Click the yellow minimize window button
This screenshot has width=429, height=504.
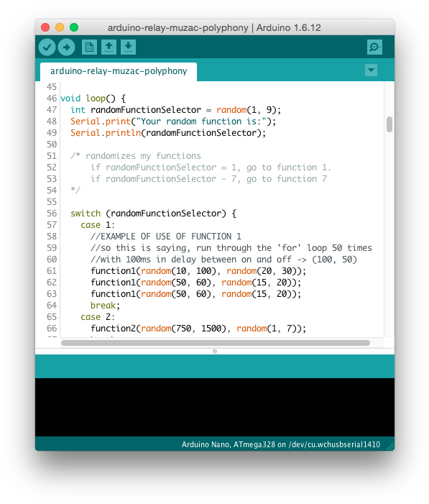60,27
